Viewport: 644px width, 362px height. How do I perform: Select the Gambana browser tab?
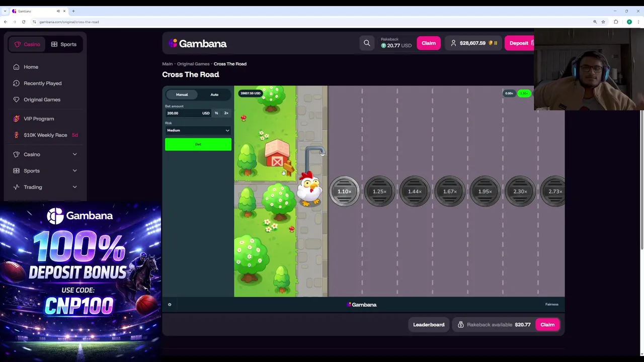click(x=39, y=11)
